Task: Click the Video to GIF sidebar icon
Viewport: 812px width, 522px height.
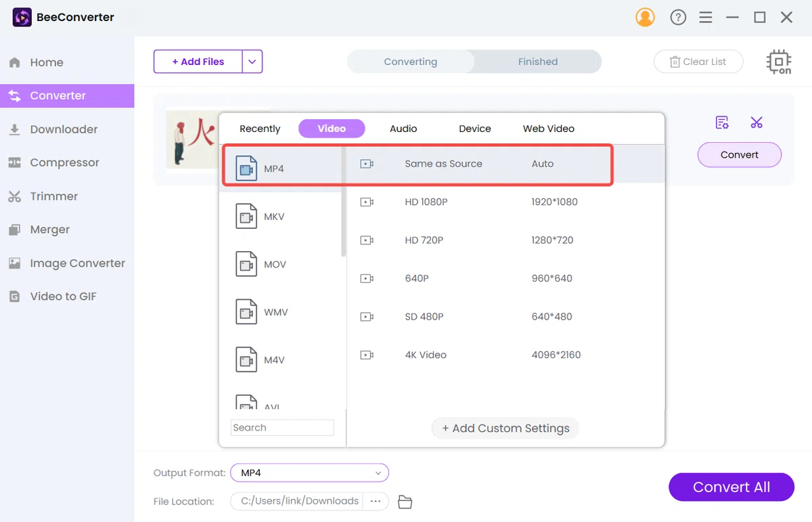Action: click(x=14, y=297)
